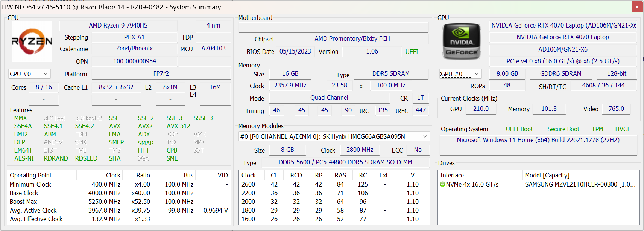Click the TPM label
Screen dimensions: 644x231
[597, 129]
